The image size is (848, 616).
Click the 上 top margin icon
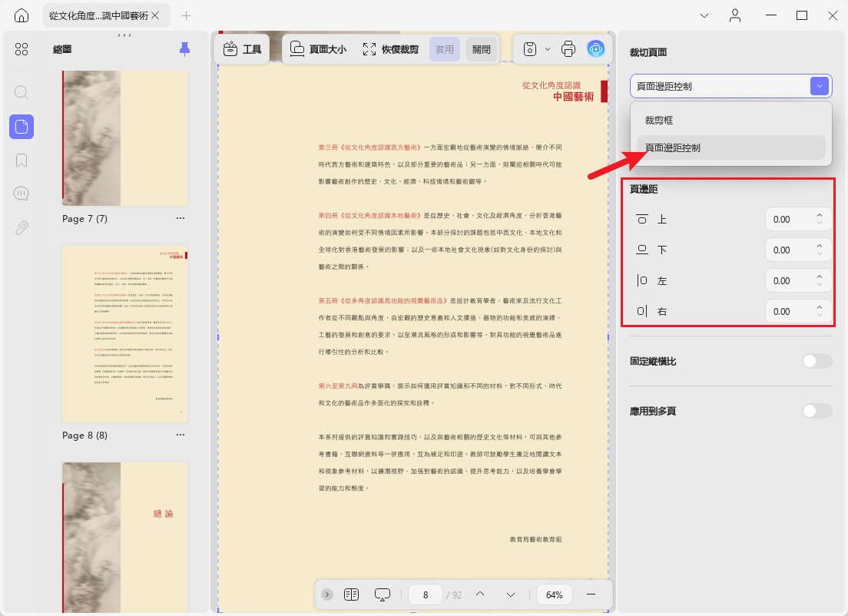click(x=642, y=219)
